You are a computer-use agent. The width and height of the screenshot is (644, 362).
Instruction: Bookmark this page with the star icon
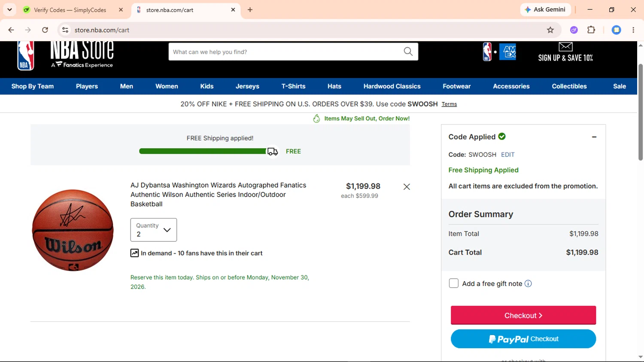(550, 30)
